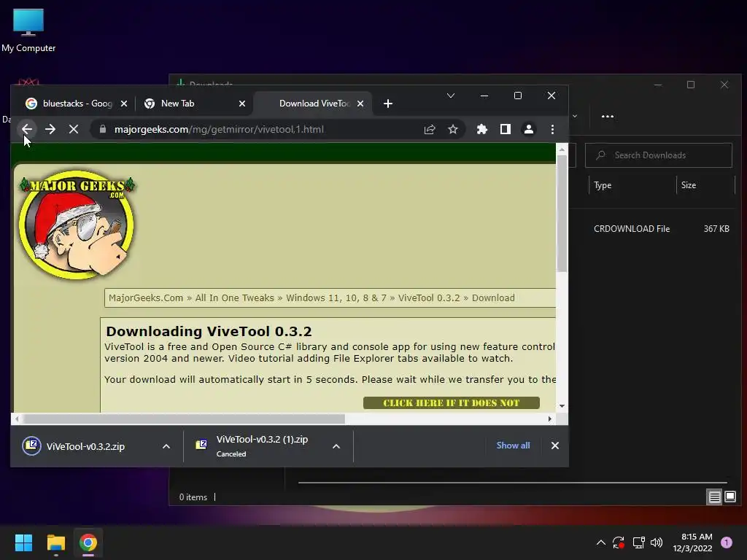Click 'Downloading ViveTool 0.3.2' heading

[x=209, y=332]
